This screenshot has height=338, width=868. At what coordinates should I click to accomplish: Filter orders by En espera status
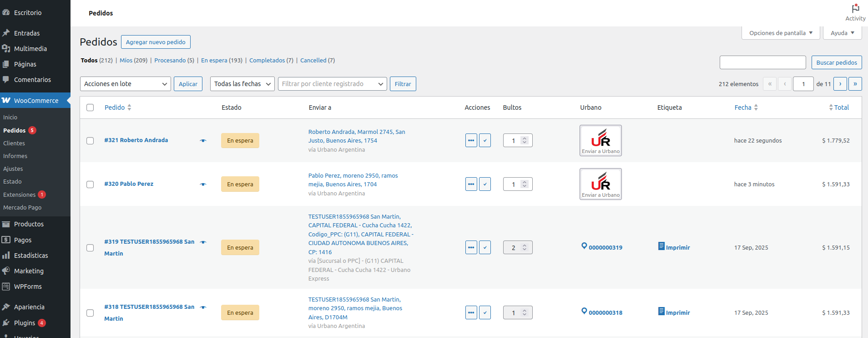214,60
